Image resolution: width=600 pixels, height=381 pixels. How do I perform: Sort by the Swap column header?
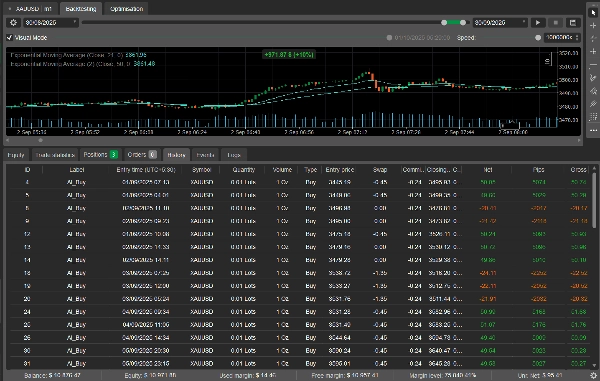click(x=380, y=169)
